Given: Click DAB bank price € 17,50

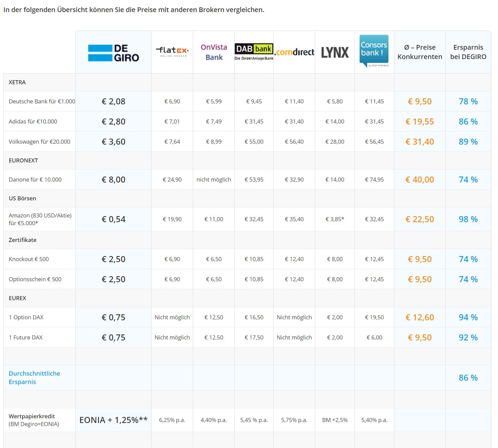Looking at the screenshot, I should 254,337.
